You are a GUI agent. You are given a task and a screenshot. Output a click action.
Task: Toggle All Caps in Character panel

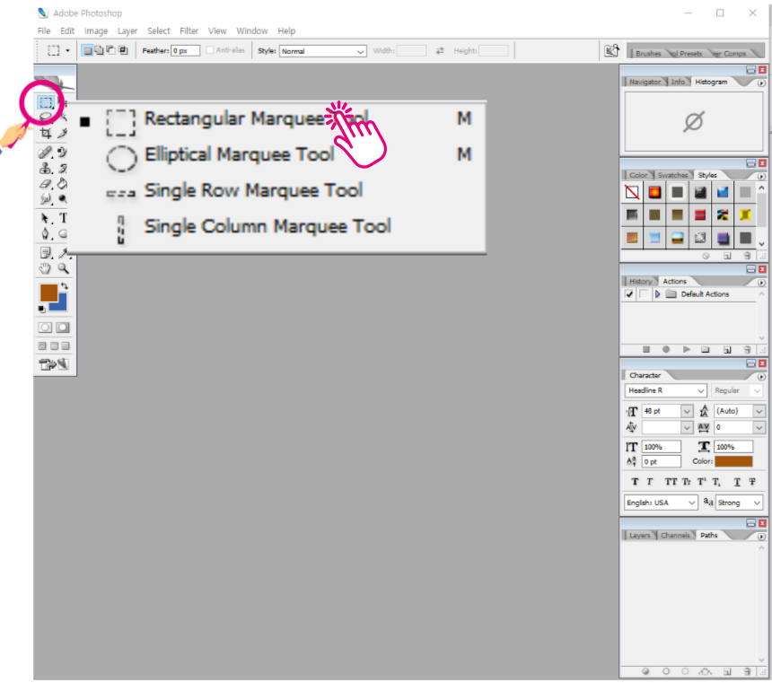[671, 482]
